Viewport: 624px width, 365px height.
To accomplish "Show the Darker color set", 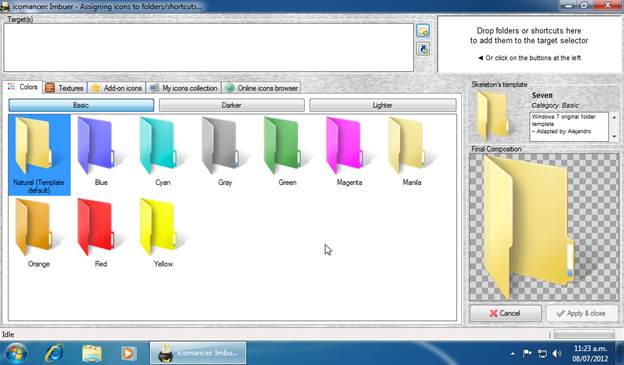I will click(232, 105).
